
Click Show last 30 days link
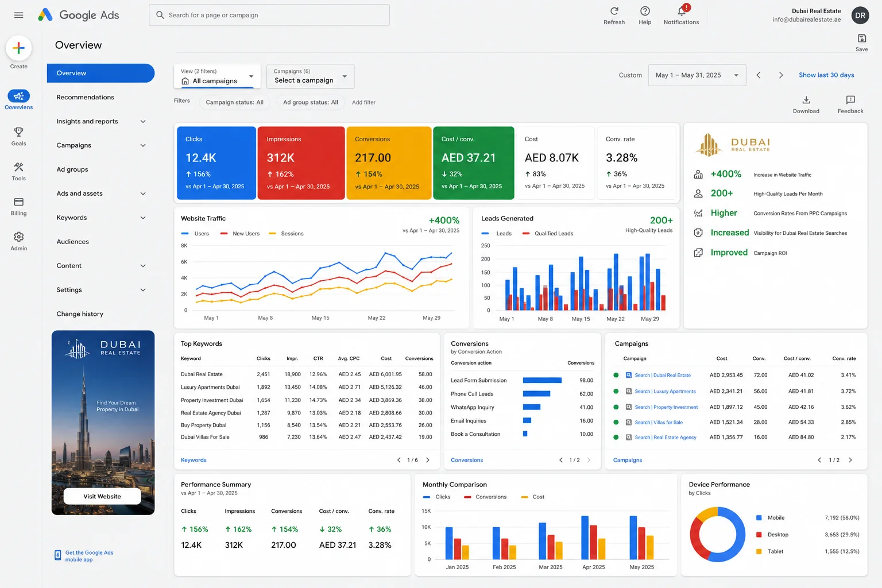coord(826,75)
